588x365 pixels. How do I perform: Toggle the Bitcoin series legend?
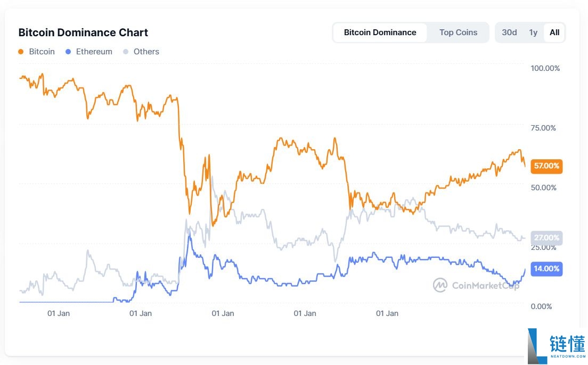tap(42, 52)
